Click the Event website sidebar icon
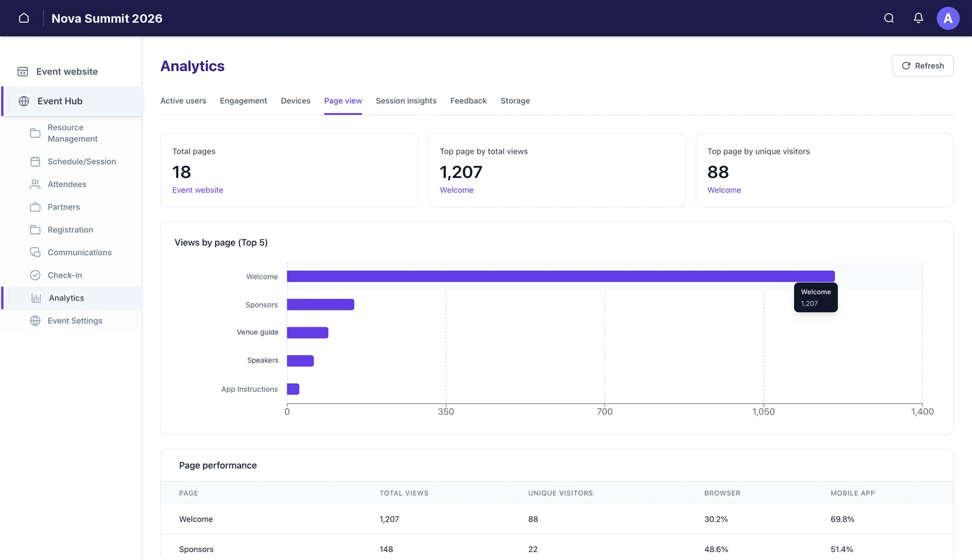Image resolution: width=972 pixels, height=560 pixels. click(x=22, y=72)
